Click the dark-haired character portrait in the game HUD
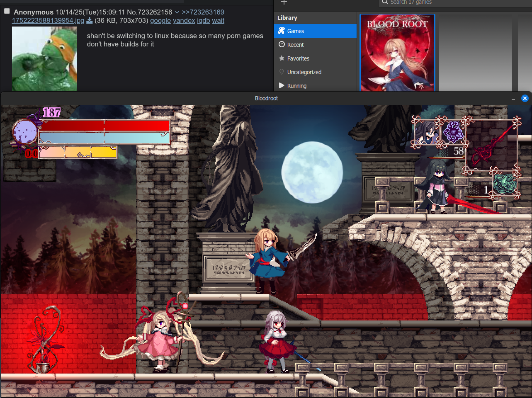 427,132
